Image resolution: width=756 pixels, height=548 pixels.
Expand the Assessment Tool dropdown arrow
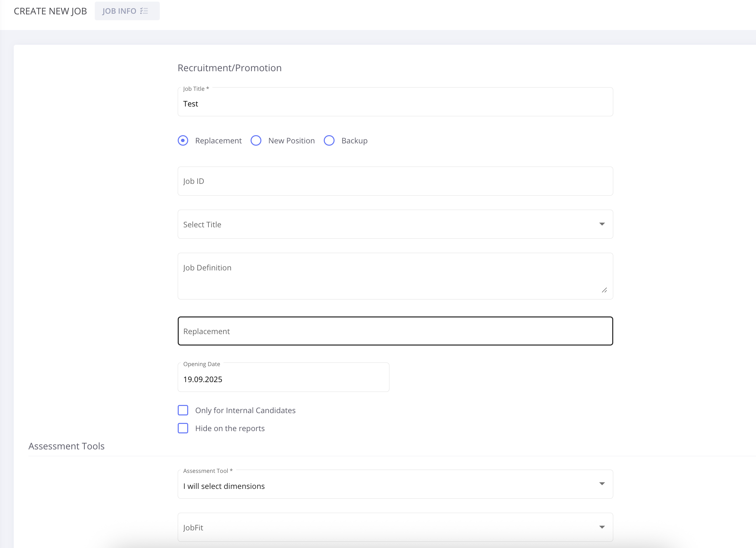[x=602, y=484]
